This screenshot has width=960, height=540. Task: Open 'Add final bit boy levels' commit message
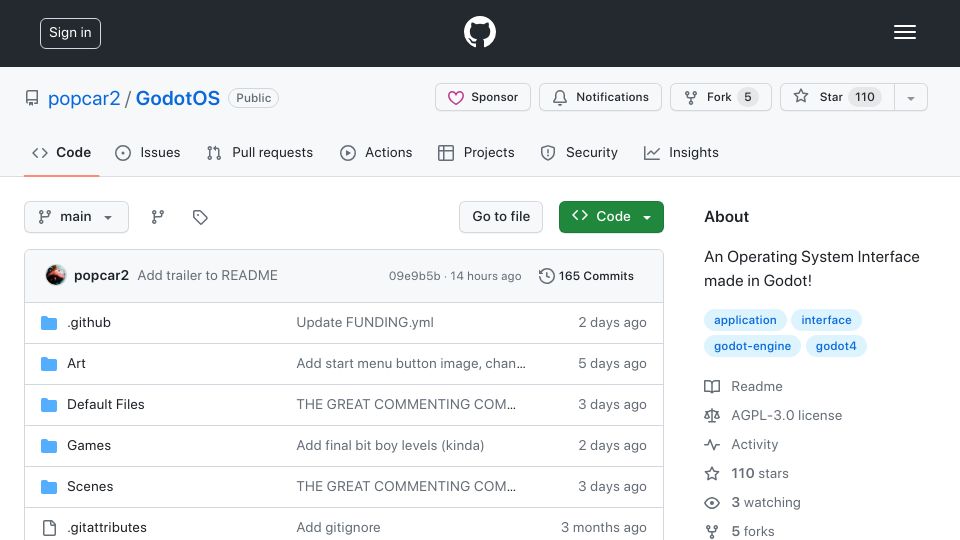tap(390, 446)
